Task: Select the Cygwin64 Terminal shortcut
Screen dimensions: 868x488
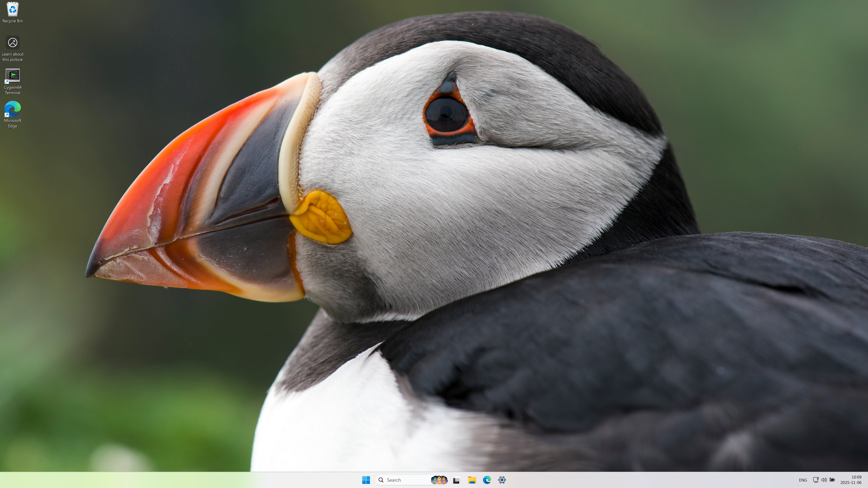Action: 12,76
